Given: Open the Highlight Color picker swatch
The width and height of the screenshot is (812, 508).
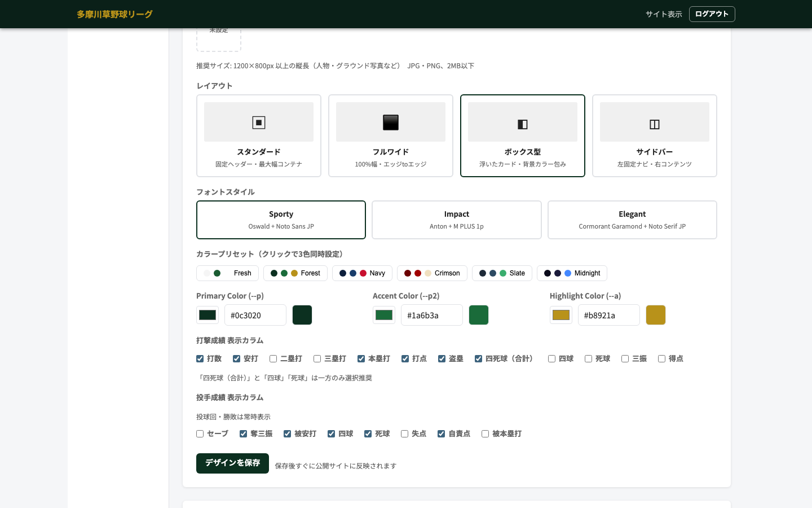Looking at the screenshot, I should [x=561, y=315].
